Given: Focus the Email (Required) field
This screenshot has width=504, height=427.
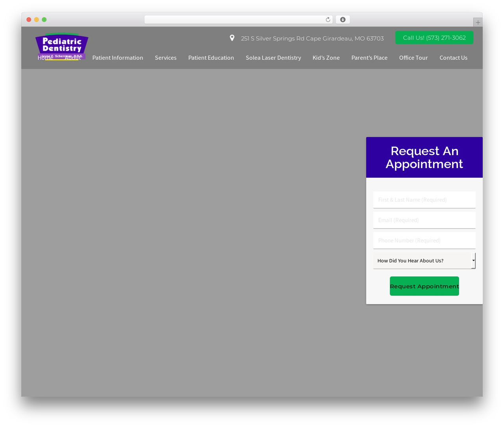Looking at the screenshot, I should tap(424, 220).
